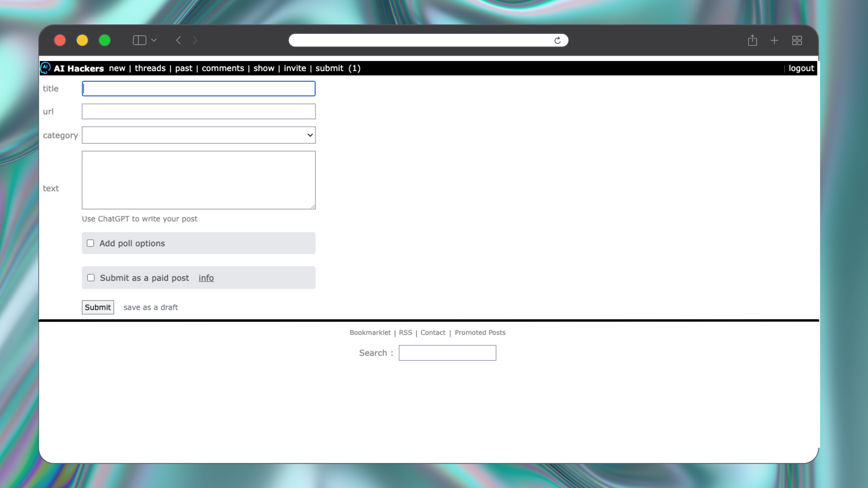Image resolution: width=868 pixels, height=488 pixels.
Task: Enable the Add poll options checkbox
Action: pos(90,243)
